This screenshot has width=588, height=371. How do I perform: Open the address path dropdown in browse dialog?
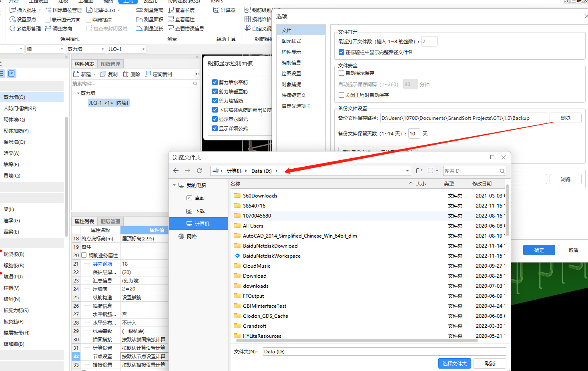click(x=407, y=171)
